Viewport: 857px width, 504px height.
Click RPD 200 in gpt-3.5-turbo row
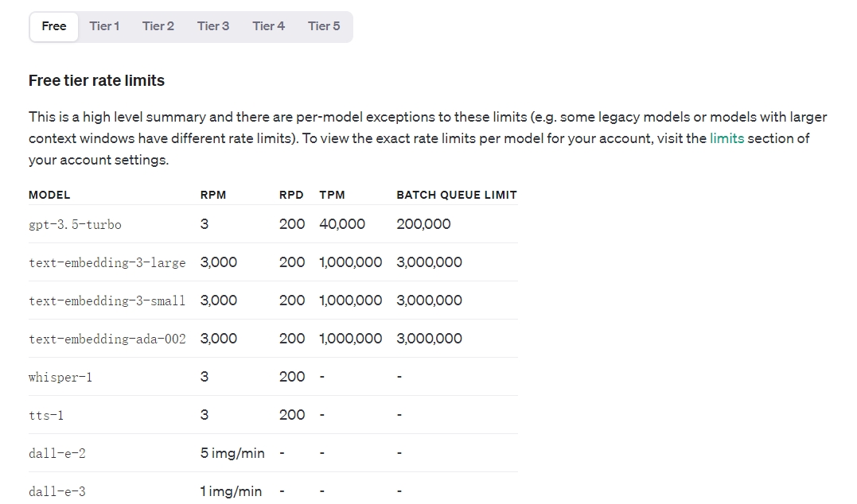pos(292,224)
